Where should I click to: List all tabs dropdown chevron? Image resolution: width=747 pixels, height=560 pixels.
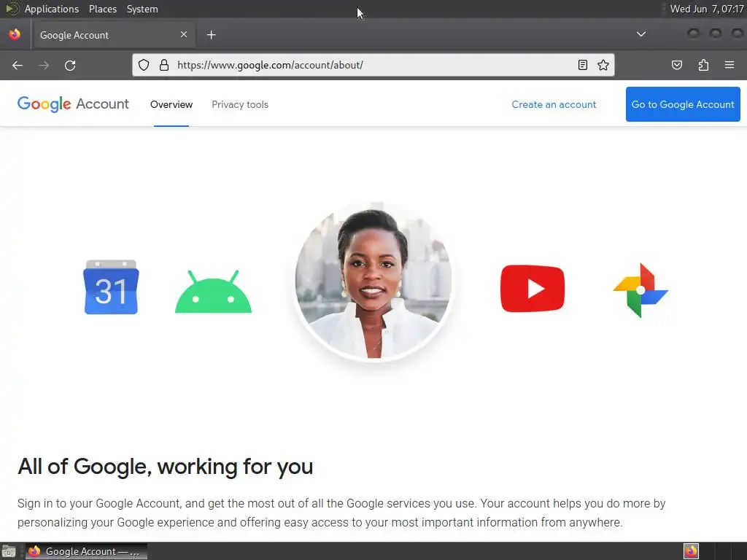pyautogui.click(x=641, y=34)
